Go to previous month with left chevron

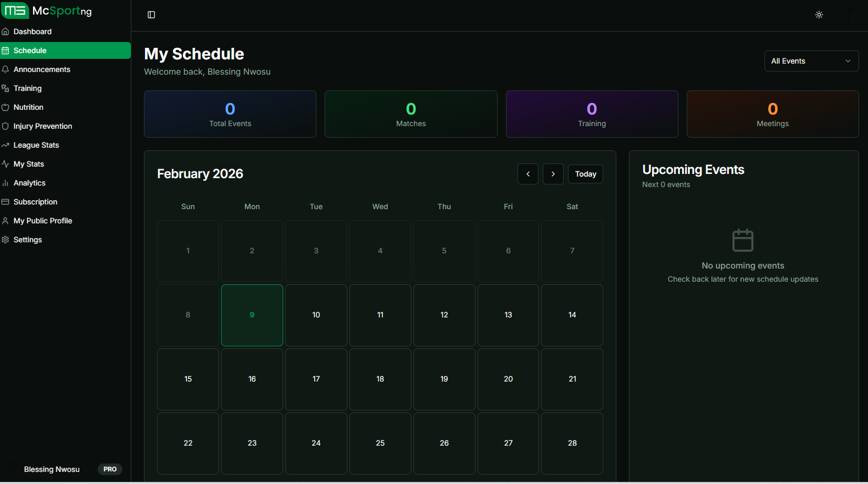pyautogui.click(x=528, y=173)
